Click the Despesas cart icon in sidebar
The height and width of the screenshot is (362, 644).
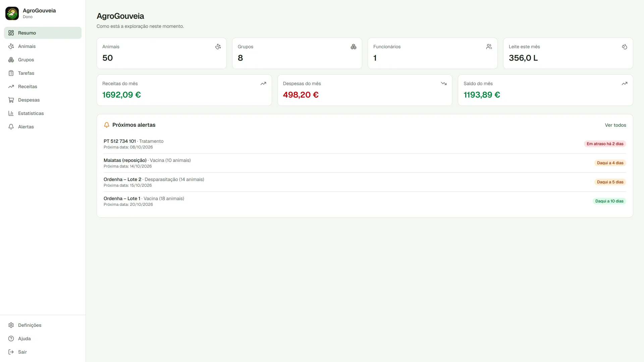(11, 100)
